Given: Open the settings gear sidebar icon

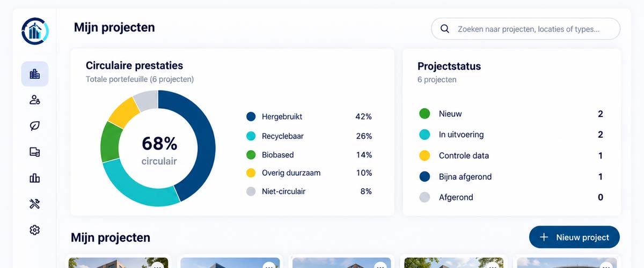Looking at the screenshot, I should pyautogui.click(x=35, y=230).
